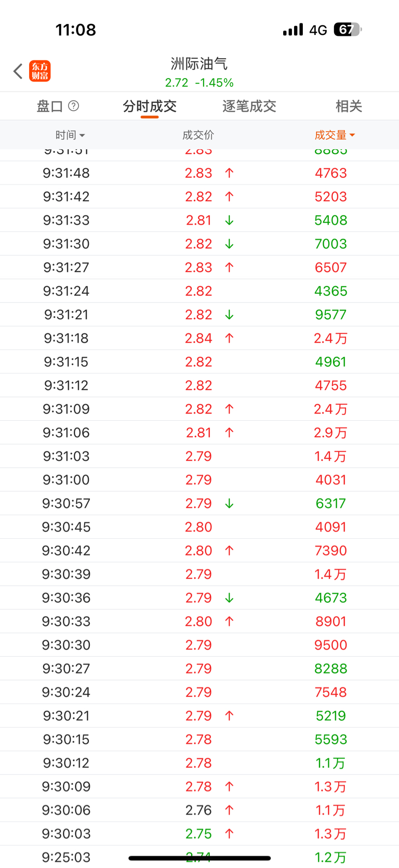The height and width of the screenshot is (868, 399).
Task: Tap the up arrow on 9:31:48 row
Action: (x=229, y=173)
